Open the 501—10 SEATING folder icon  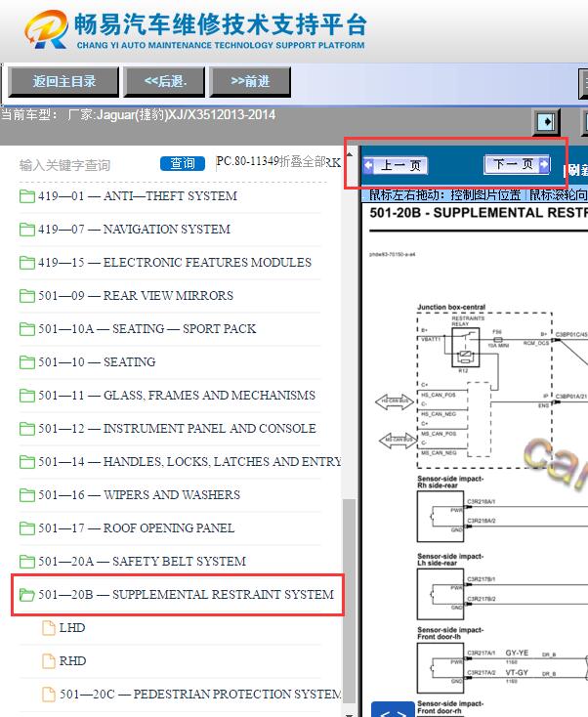[27, 362]
